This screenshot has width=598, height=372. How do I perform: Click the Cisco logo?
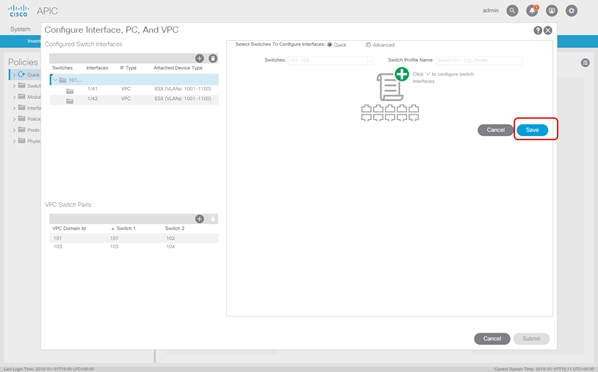tap(18, 11)
